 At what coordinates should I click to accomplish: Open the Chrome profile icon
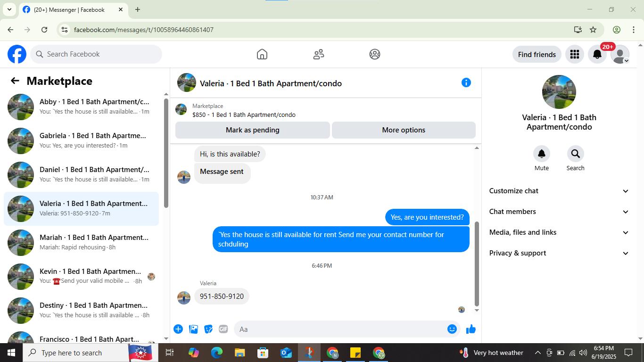[617, 30]
